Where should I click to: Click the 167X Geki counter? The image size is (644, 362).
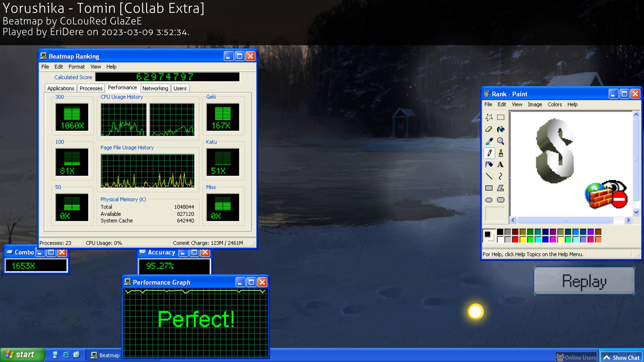tap(221, 125)
